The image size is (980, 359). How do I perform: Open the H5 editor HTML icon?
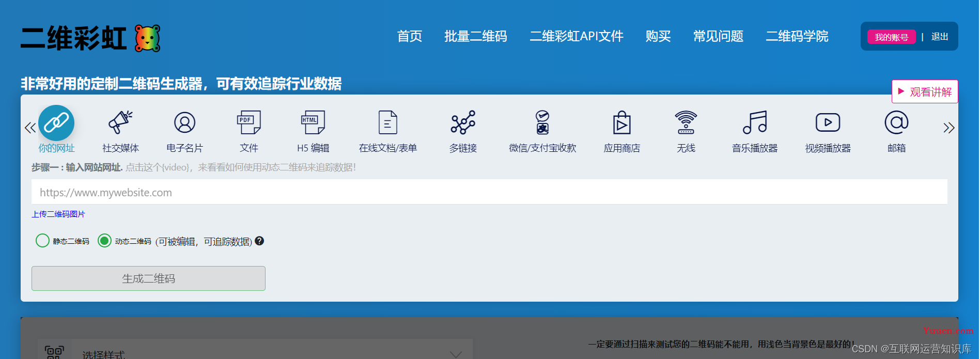click(313, 122)
